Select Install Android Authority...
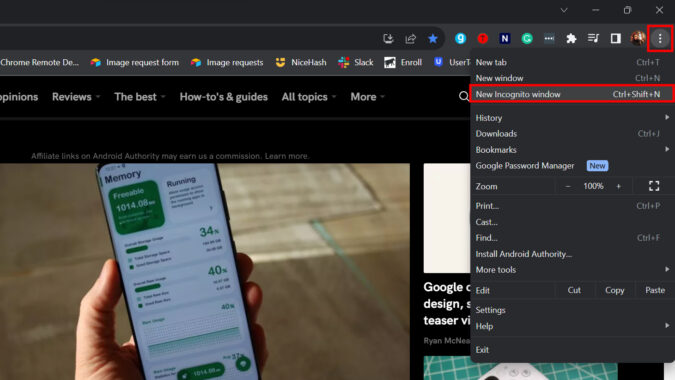This screenshot has height=380, width=675. [x=572, y=254]
